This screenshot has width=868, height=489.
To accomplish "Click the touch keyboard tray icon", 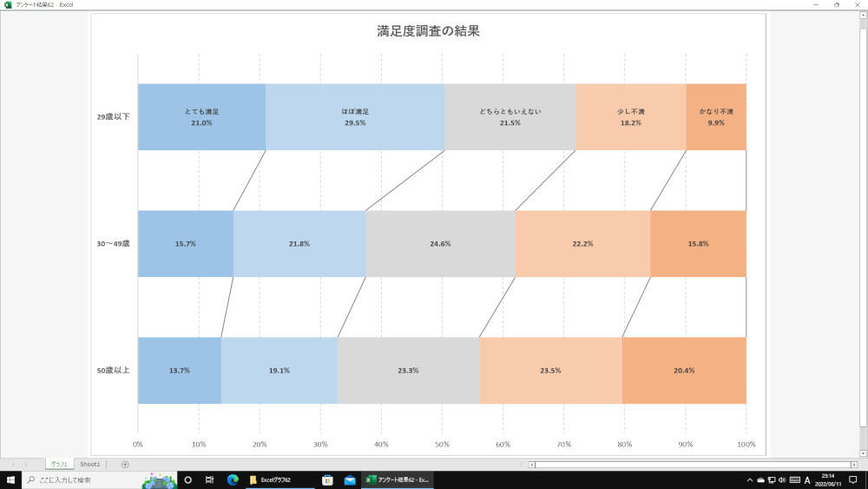I will [x=795, y=480].
